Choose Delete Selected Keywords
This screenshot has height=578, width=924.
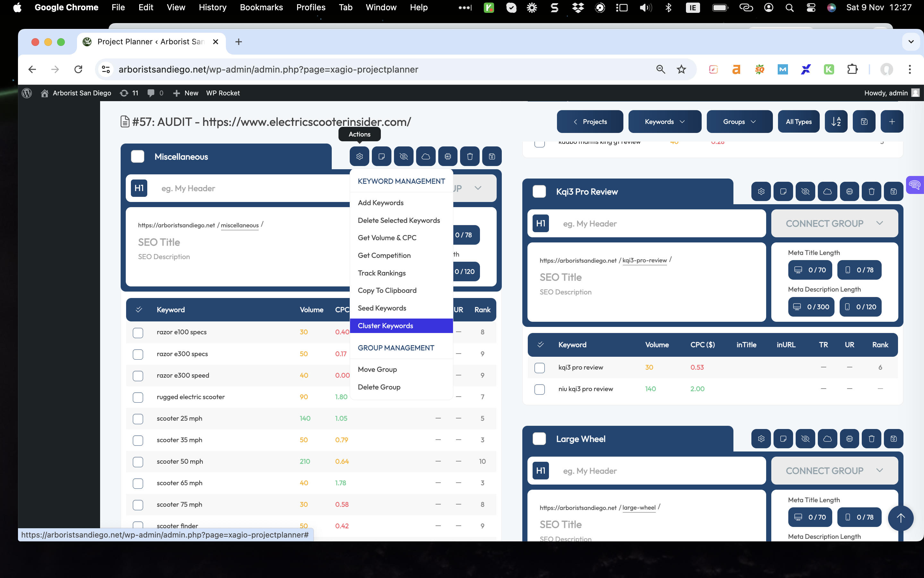coord(401,220)
